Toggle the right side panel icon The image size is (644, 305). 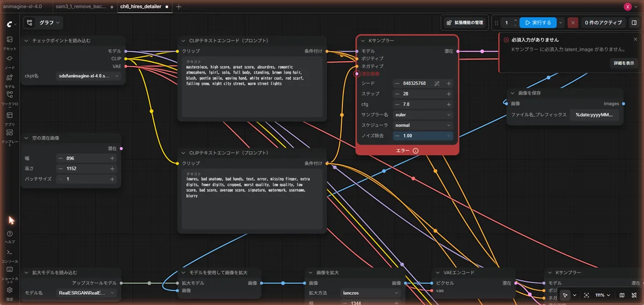tap(634, 23)
